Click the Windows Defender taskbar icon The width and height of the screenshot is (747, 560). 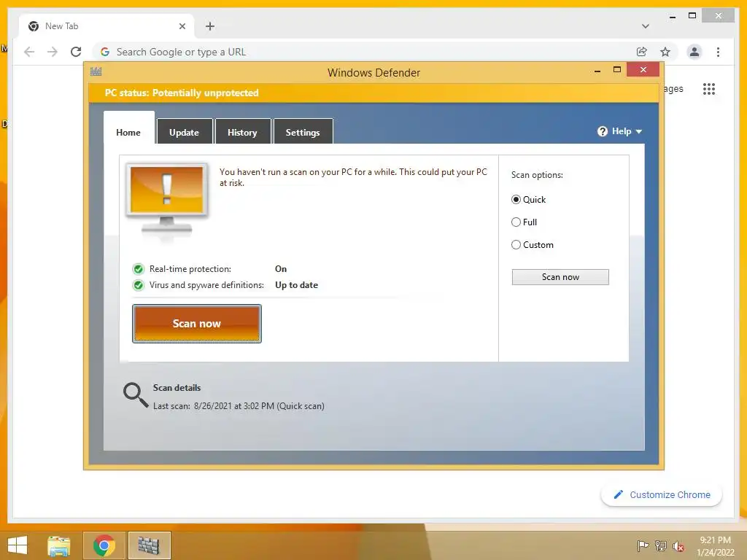tap(149, 545)
